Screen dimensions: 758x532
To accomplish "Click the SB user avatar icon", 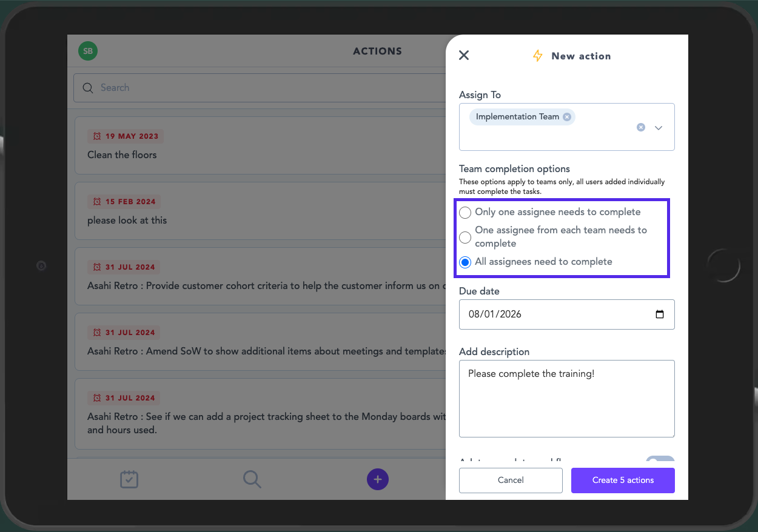I will (x=88, y=52).
